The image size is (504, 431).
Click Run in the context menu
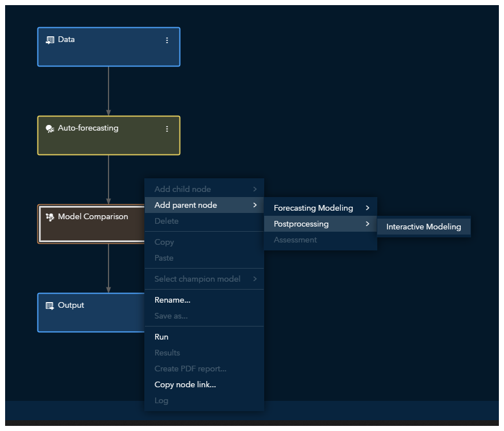(161, 337)
